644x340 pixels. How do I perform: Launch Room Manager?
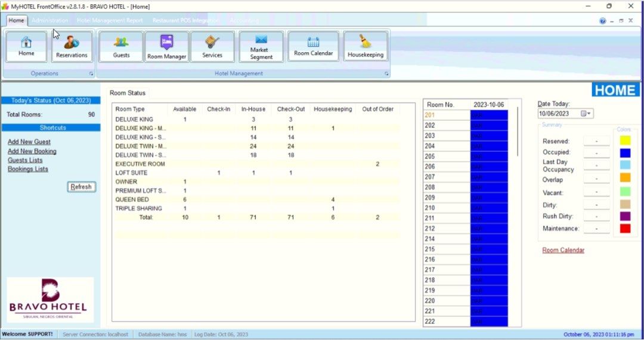[167, 46]
